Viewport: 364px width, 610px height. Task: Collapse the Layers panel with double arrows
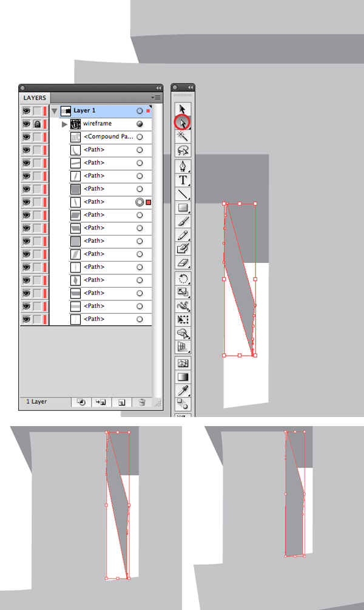(x=158, y=88)
